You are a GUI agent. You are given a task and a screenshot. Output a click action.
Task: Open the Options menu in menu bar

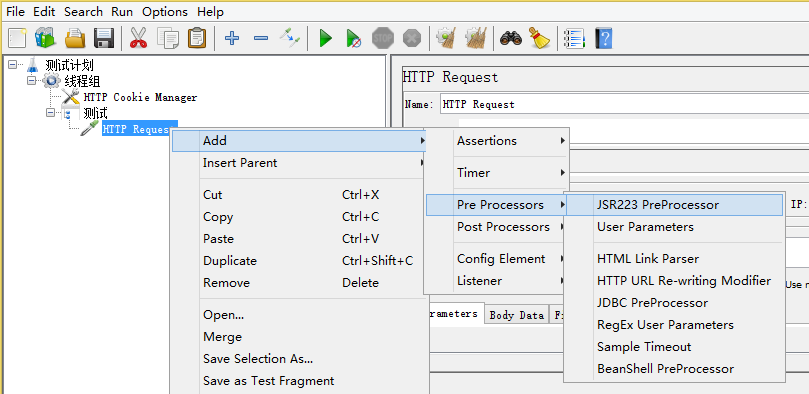165,11
